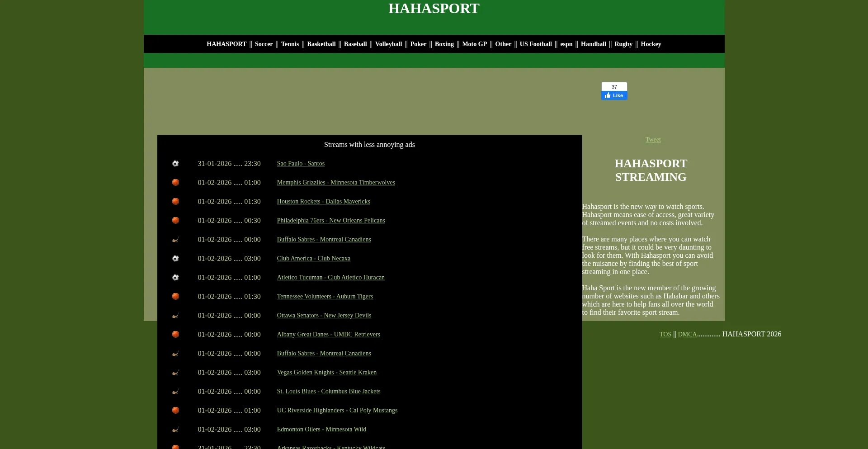Click the basketball icon beside Albany Great Danes match
Screen dimensions: 868x449
pyautogui.click(x=175, y=335)
